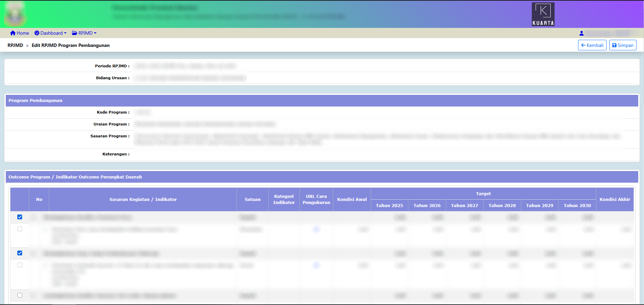Image resolution: width=644 pixels, height=305 pixels.
Task: Click the Target group header
Action: 484,194
